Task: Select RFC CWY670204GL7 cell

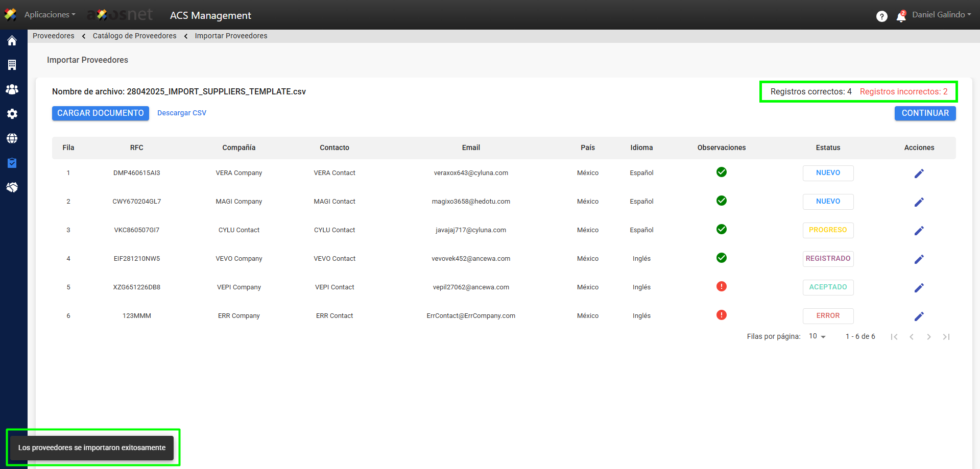Action: [136, 202]
